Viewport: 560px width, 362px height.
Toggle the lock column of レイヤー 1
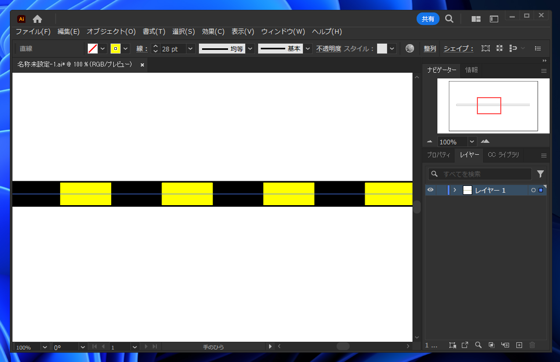tap(441, 190)
